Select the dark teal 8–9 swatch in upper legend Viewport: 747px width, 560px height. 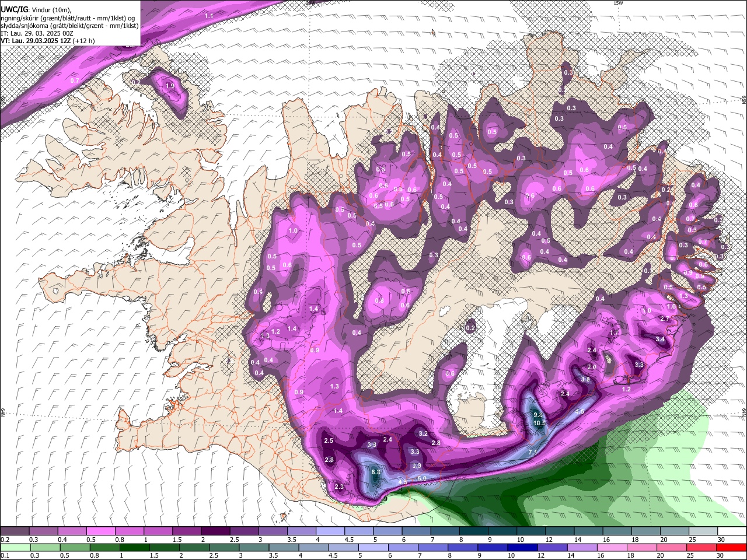(x=474, y=531)
